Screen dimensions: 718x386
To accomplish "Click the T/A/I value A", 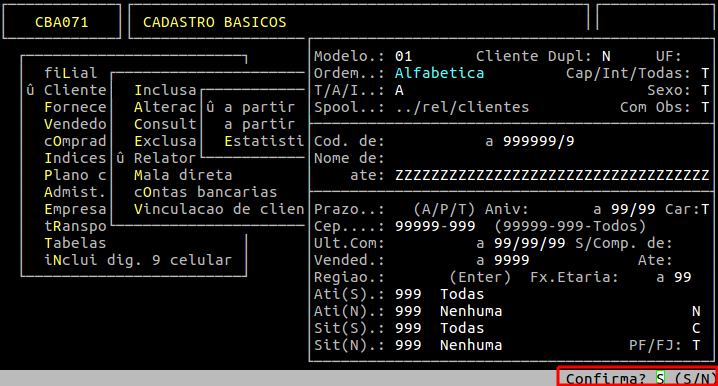I will click(399, 90).
